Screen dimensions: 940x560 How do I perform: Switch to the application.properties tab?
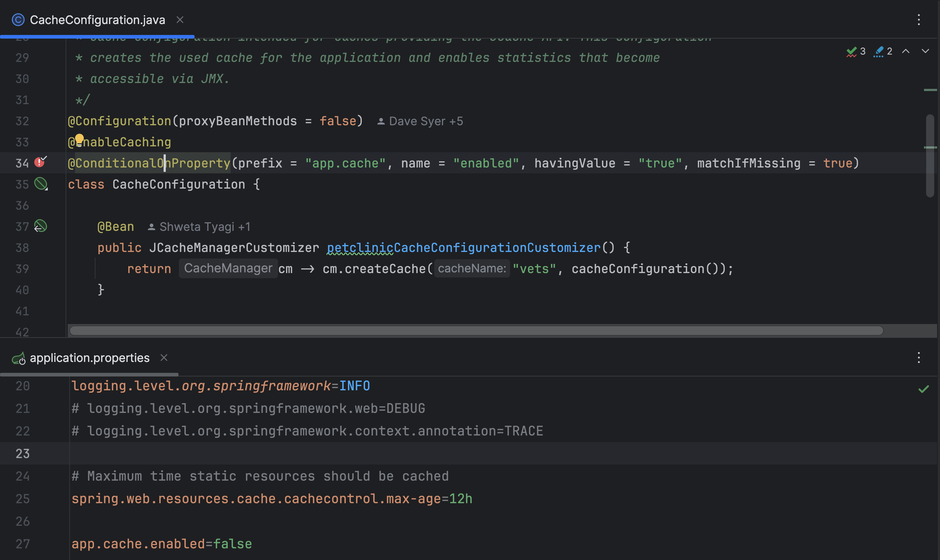90,358
